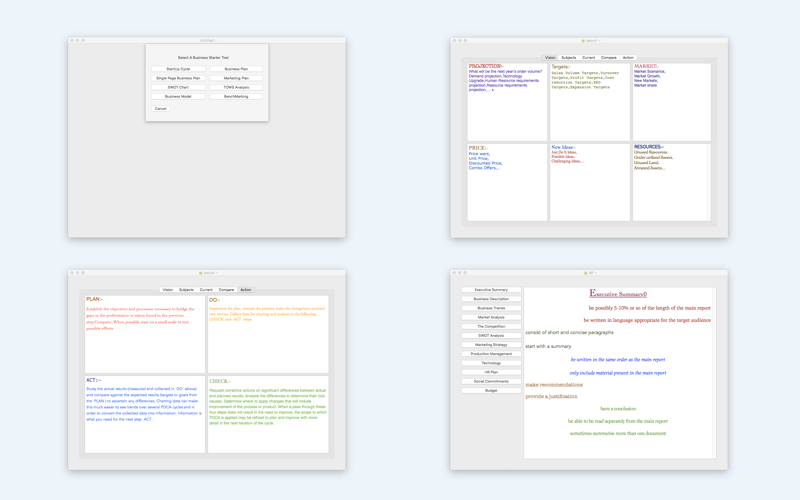The height and width of the screenshot is (500, 800).
Task: Select the Marketing Strategy section button
Action: [491, 345]
